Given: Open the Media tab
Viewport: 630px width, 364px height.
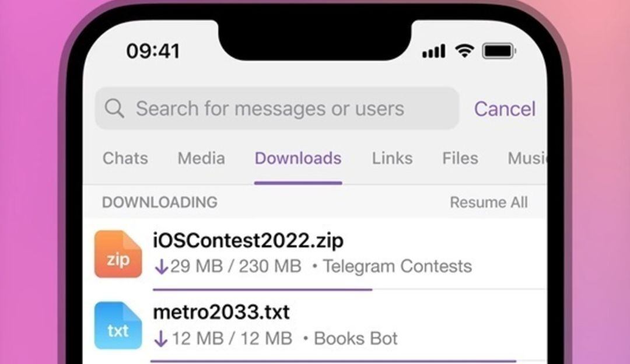Looking at the screenshot, I should (200, 158).
